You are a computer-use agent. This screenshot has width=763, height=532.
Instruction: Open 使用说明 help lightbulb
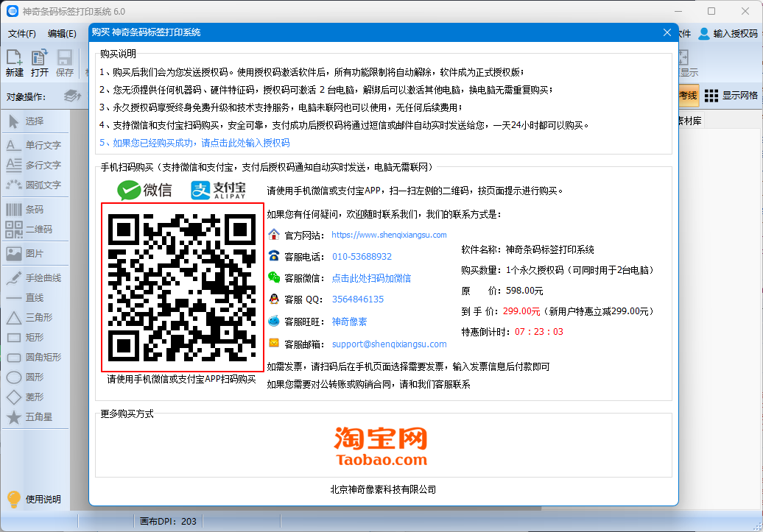(34, 499)
